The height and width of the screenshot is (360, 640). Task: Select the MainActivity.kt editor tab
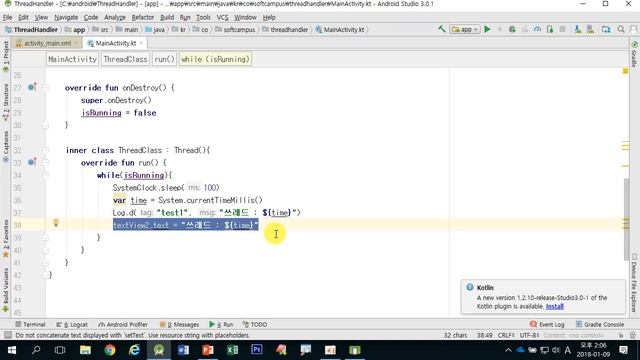coord(116,43)
